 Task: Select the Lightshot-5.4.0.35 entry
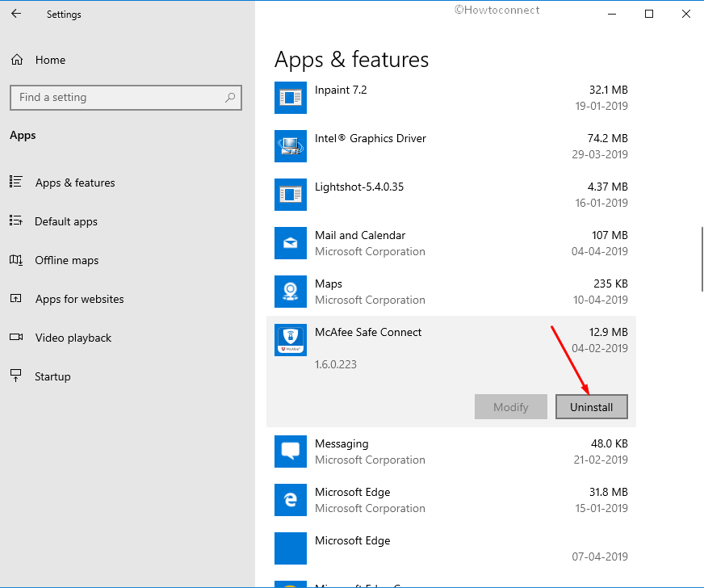(x=359, y=187)
